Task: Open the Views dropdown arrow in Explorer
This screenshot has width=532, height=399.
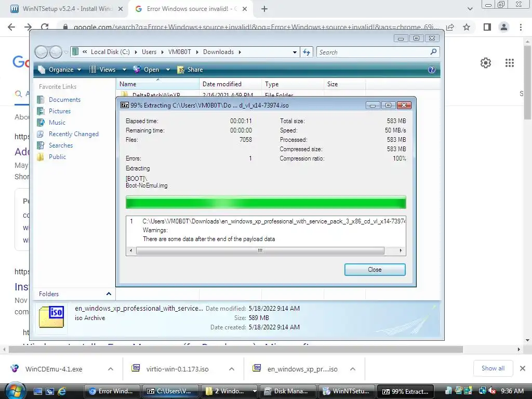Action: pos(124,70)
